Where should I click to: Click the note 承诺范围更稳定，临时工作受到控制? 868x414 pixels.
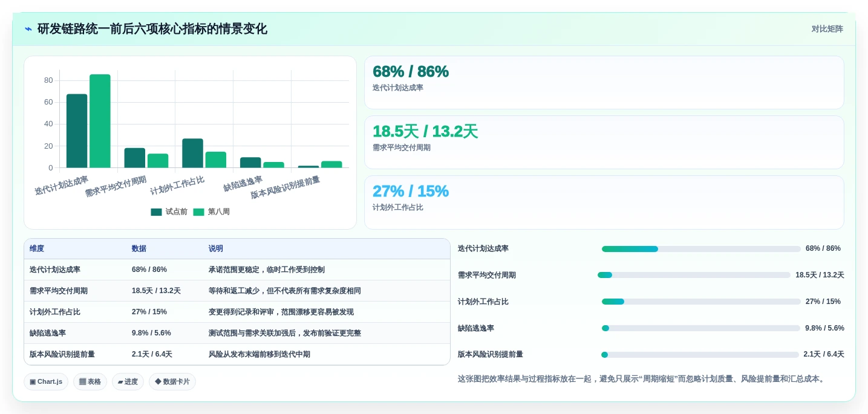(x=267, y=270)
